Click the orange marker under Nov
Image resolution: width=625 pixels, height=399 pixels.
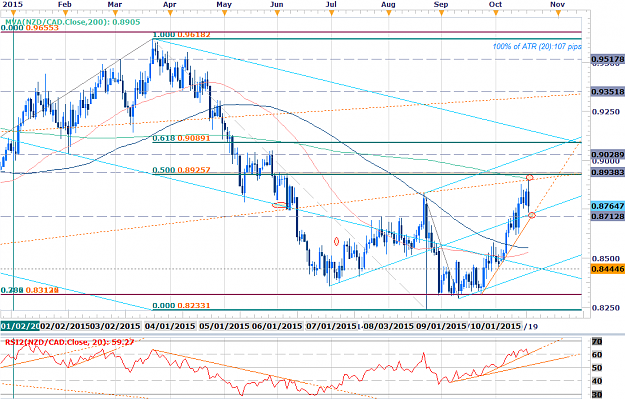558,13
